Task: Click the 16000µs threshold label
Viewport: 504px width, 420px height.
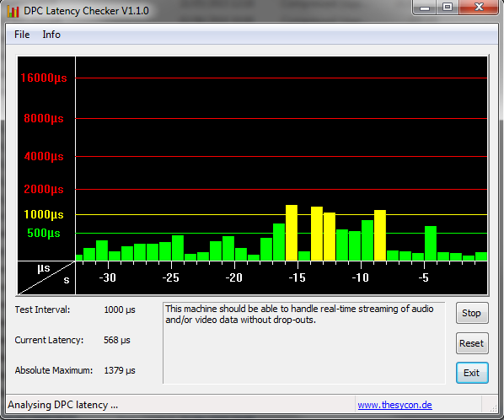Action: click(44, 78)
